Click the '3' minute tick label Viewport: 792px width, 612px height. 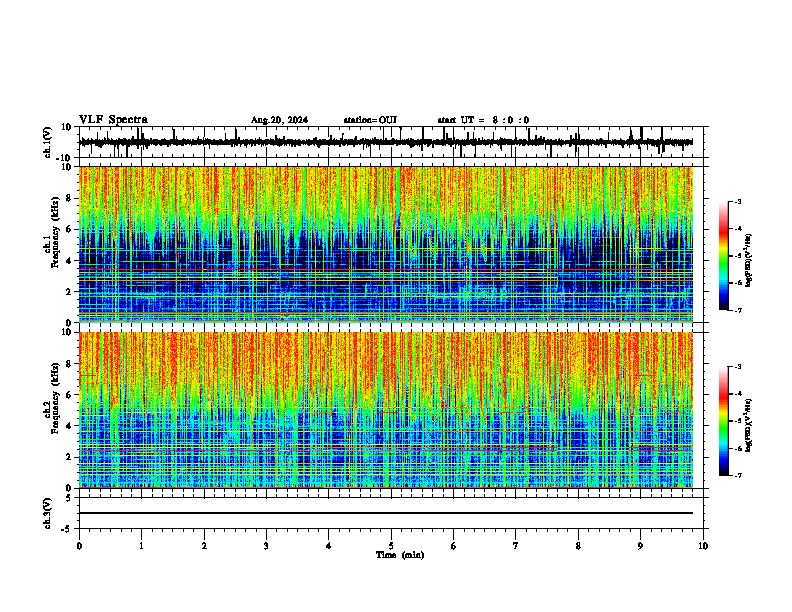[266, 546]
